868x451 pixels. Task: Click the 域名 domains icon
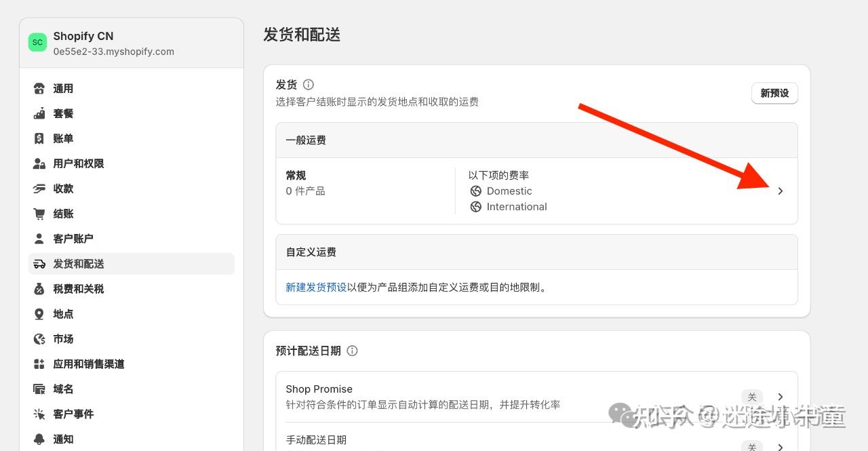tap(39, 389)
